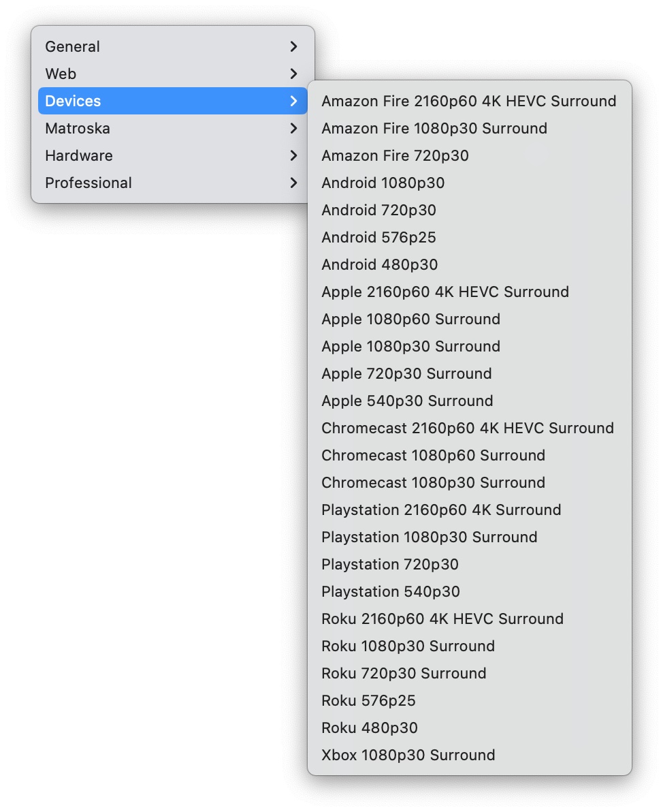Pick the Playstation 540p30 preset
This screenshot has width=663, height=812.
tap(469, 591)
